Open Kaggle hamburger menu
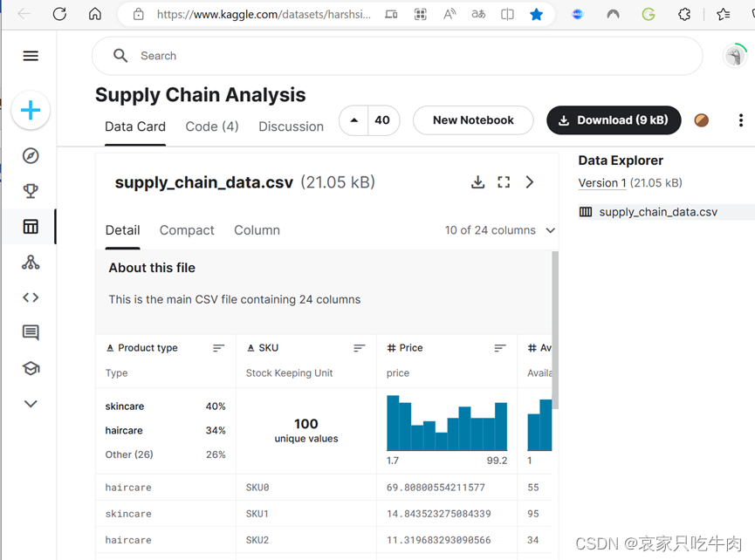Screen dimensions: 755x560 pos(31,56)
